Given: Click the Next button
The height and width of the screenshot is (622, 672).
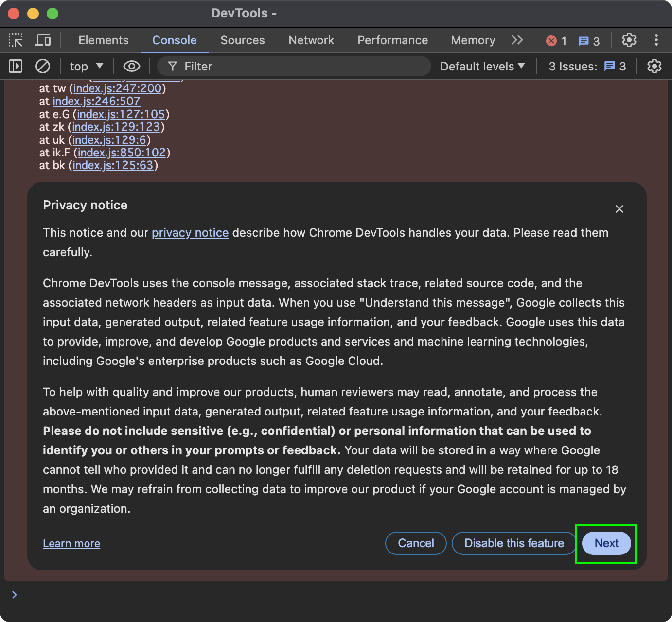Looking at the screenshot, I should coord(606,543).
